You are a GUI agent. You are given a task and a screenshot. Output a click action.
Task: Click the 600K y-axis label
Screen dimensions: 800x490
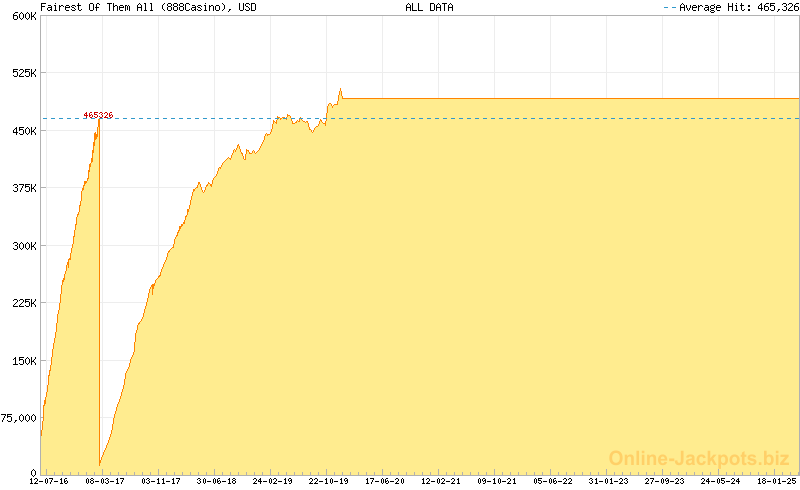click(x=22, y=16)
